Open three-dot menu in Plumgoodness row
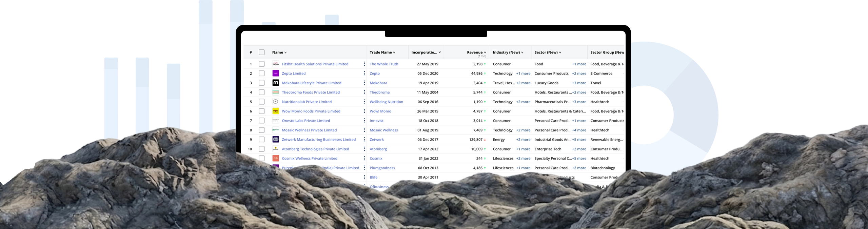This screenshot has width=868, height=229. (364, 168)
